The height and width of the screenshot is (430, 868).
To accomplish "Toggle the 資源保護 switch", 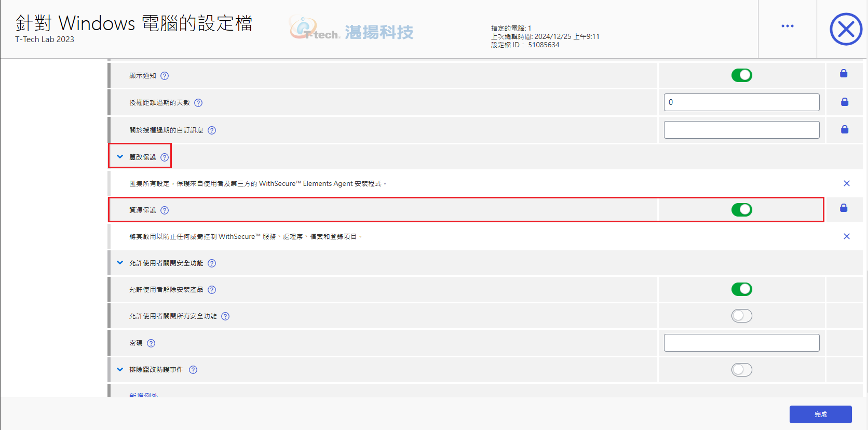I will click(742, 210).
